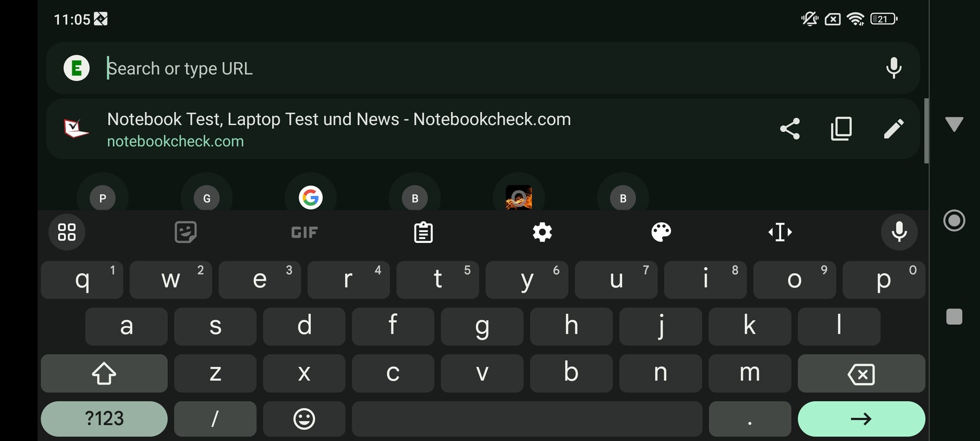This screenshot has width=980, height=441.
Task: Tap the voice search microphone in address bar
Action: click(x=893, y=68)
